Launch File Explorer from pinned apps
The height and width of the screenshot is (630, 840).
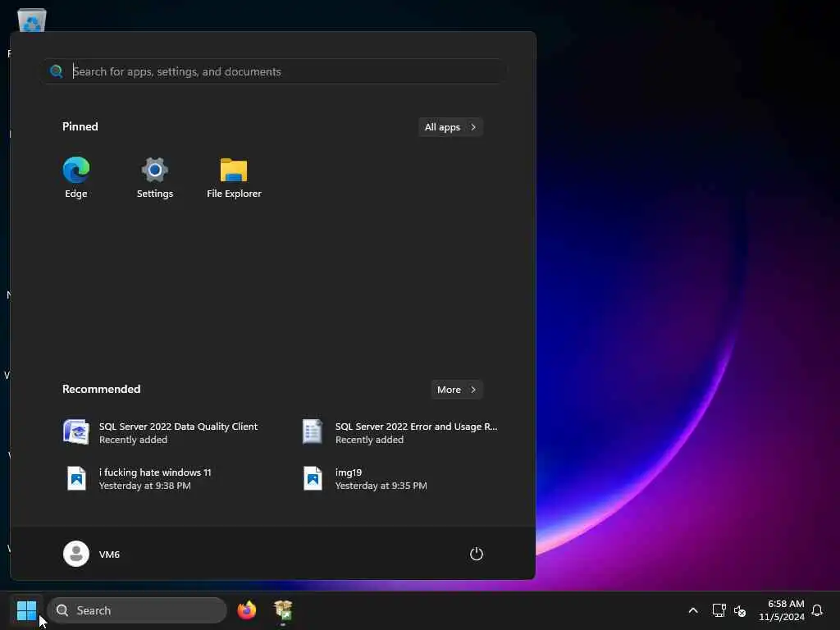(x=234, y=177)
